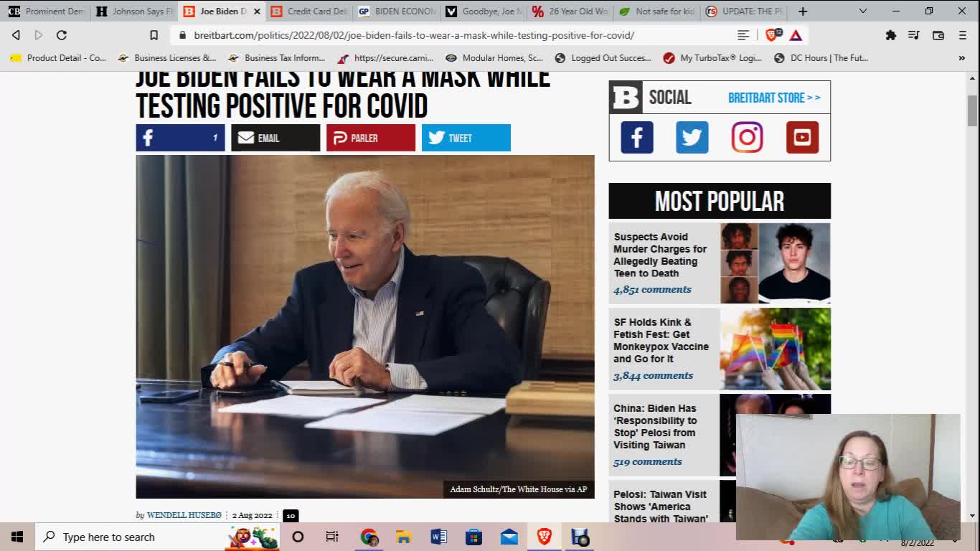Open the article comment count badge
The image size is (980, 551).
point(290,515)
